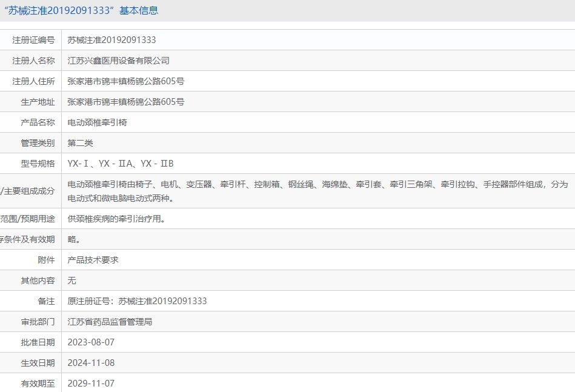Select the 生产地址 label
Viewport: 575px width, 392px height.
(38, 102)
